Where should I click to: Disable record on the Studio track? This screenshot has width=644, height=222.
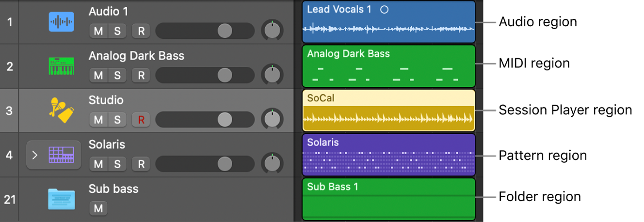pos(141,120)
